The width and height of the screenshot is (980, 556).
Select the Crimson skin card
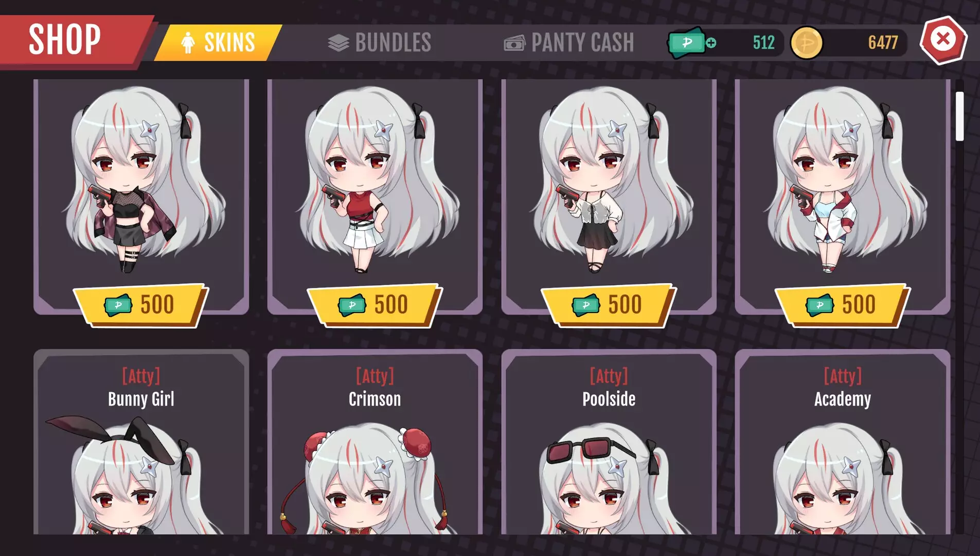pos(375,442)
